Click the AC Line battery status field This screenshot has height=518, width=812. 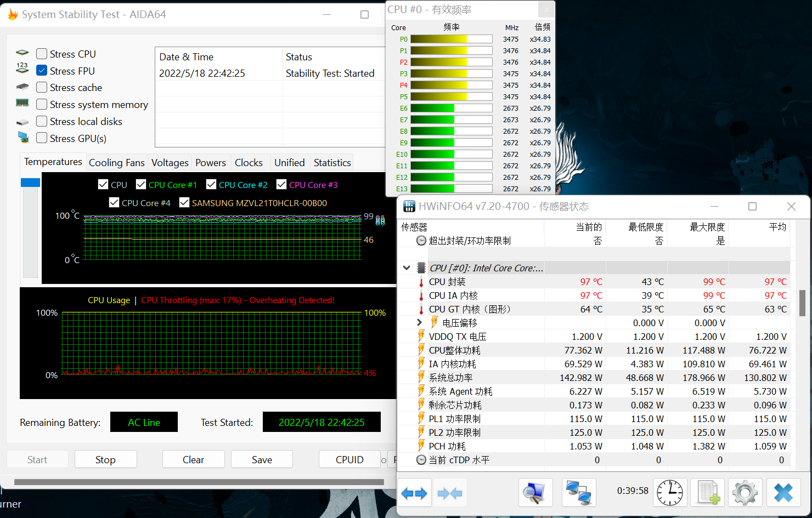click(x=144, y=422)
